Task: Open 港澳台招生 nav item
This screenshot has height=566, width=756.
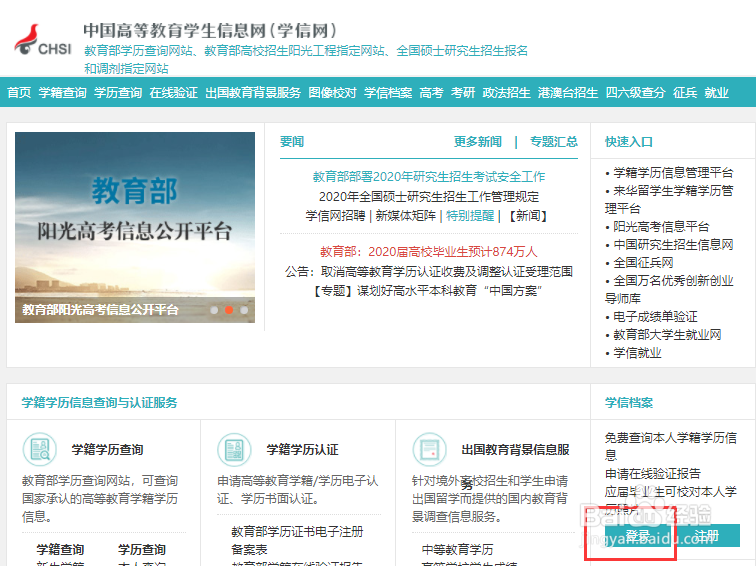Action: (568, 93)
